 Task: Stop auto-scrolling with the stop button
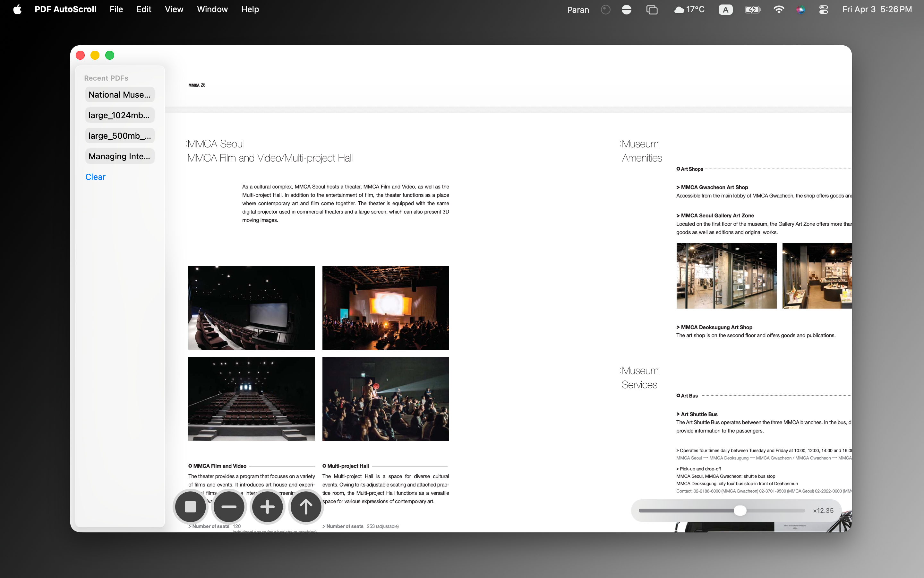pos(191,507)
